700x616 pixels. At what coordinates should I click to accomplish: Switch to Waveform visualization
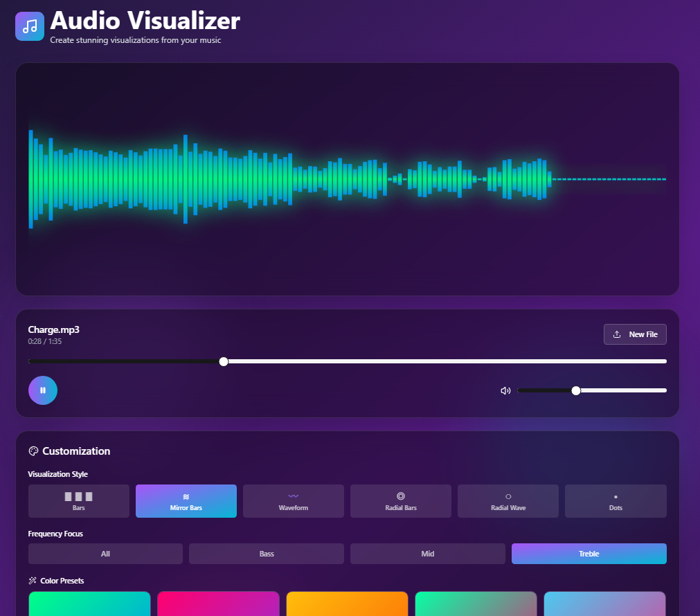(x=294, y=501)
